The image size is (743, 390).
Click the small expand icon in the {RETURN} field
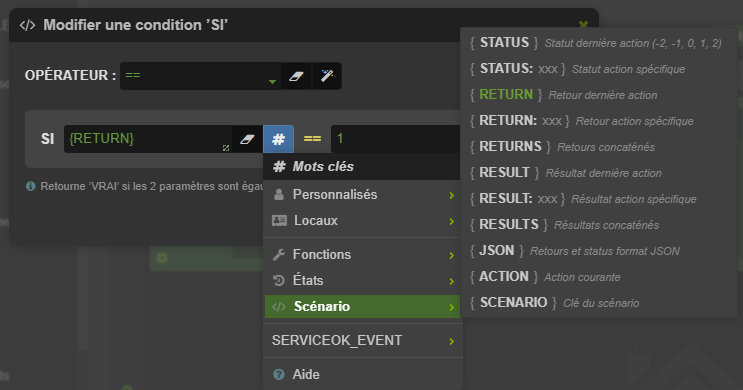click(x=226, y=148)
